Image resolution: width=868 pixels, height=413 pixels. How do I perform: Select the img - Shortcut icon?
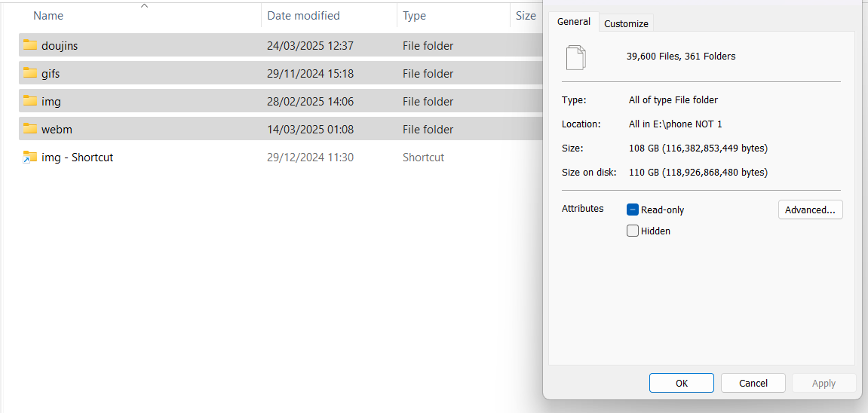(30, 157)
